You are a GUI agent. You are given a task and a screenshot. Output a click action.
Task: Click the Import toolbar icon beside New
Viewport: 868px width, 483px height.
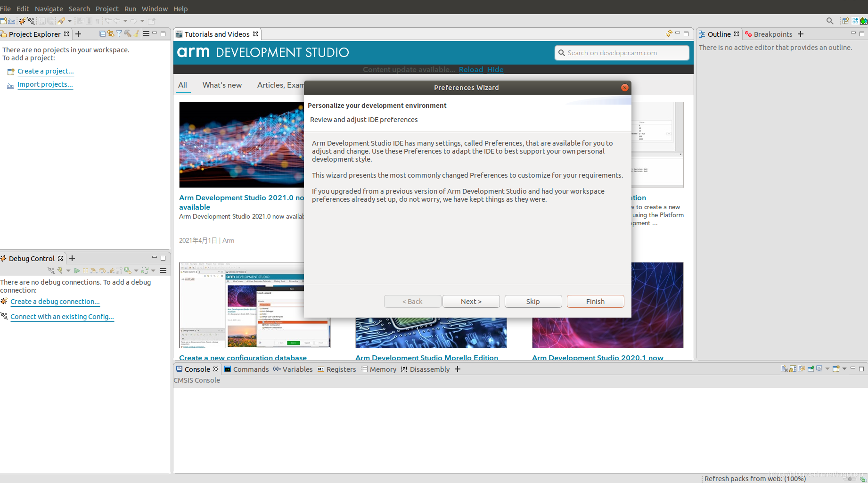coord(11,21)
